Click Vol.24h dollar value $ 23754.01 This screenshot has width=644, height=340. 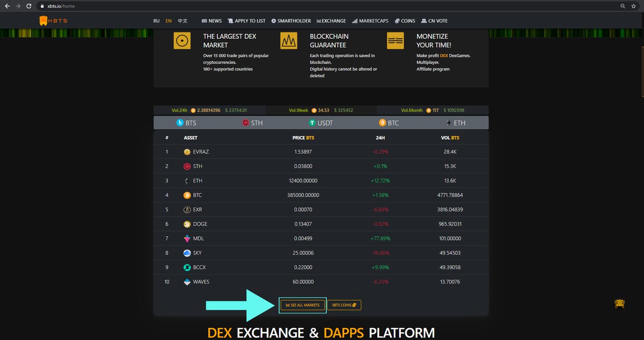(236, 110)
